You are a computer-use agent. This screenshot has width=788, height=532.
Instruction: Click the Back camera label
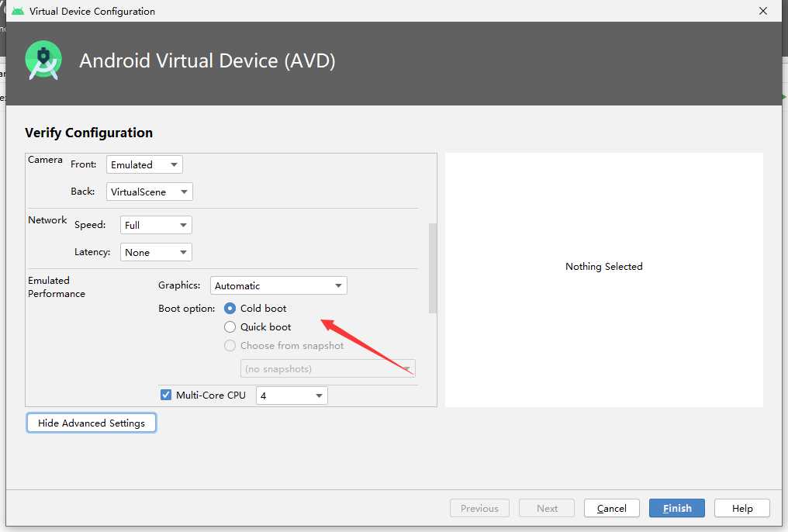click(82, 192)
